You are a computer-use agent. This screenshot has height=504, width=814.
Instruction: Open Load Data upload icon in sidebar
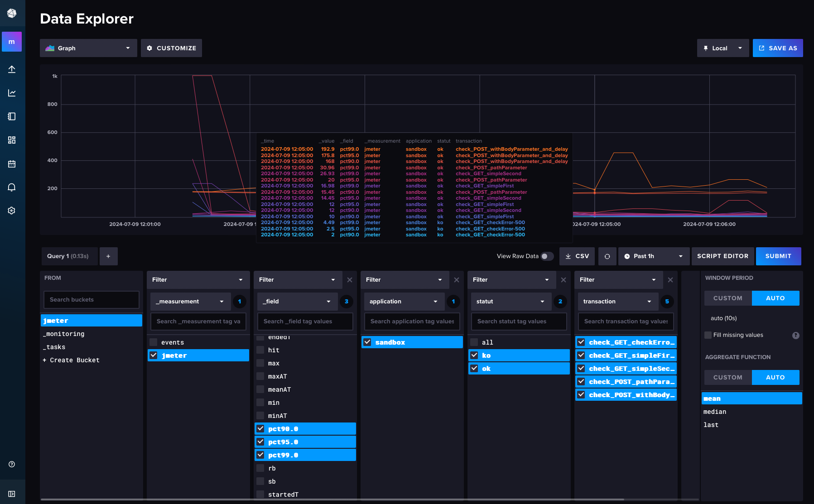pos(12,69)
